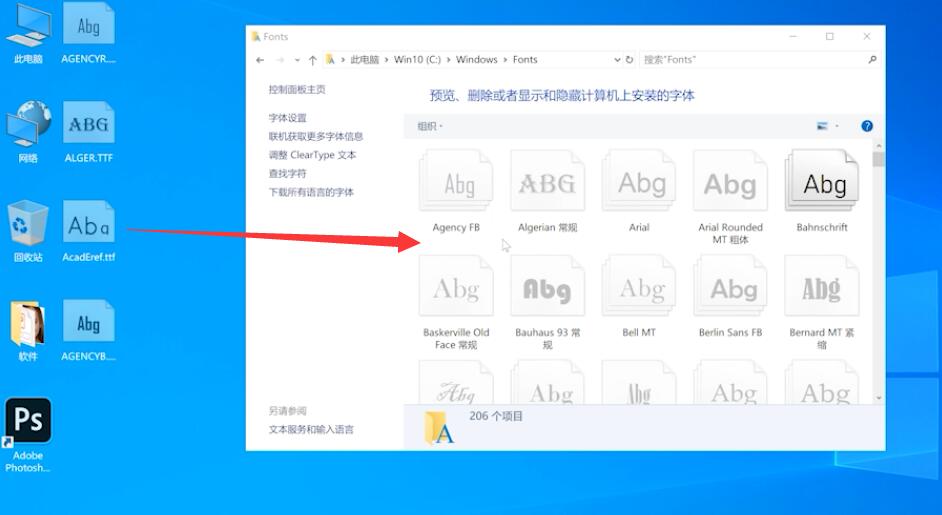
Task: Open 控制面板主页 link
Action: point(297,90)
